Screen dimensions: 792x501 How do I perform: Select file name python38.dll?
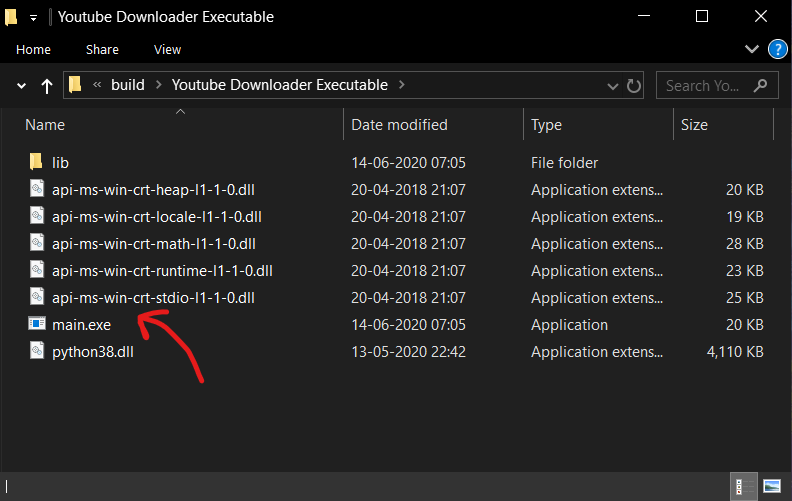[x=93, y=352]
